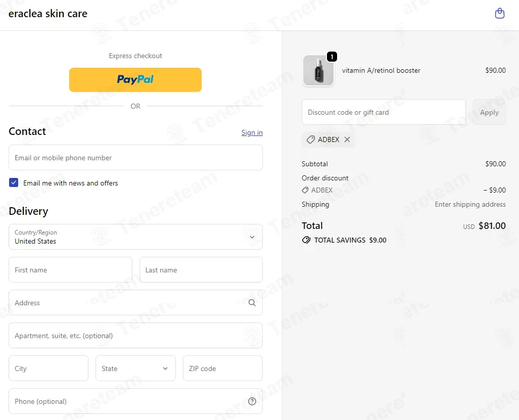The width and height of the screenshot is (519, 420).
Task: Pay with PayPal express checkout
Action: point(135,80)
